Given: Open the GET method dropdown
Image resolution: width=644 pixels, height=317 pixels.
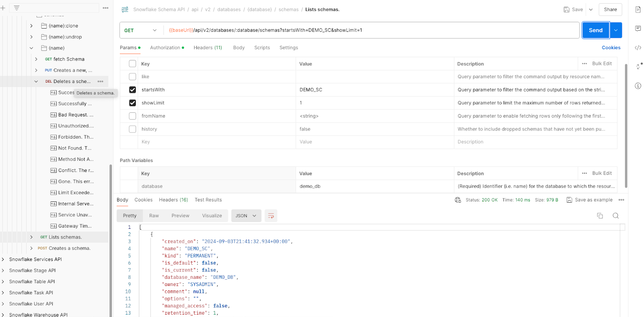Looking at the screenshot, I should pos(141,30).
